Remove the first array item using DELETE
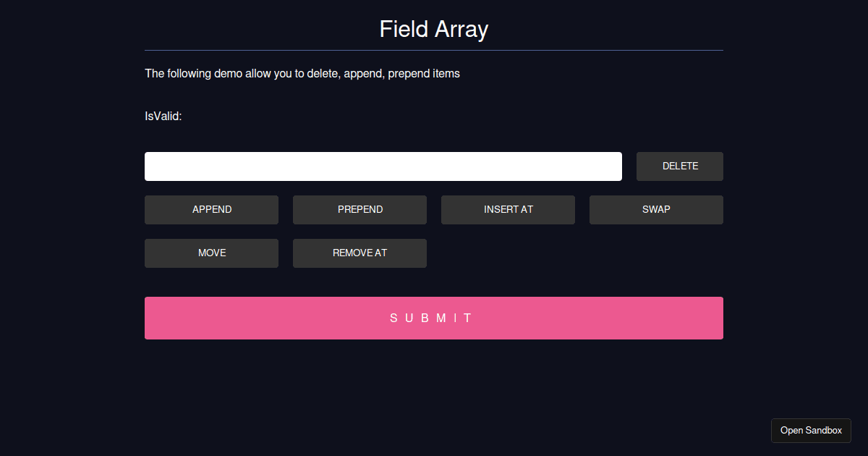 (x=679, y=166)
